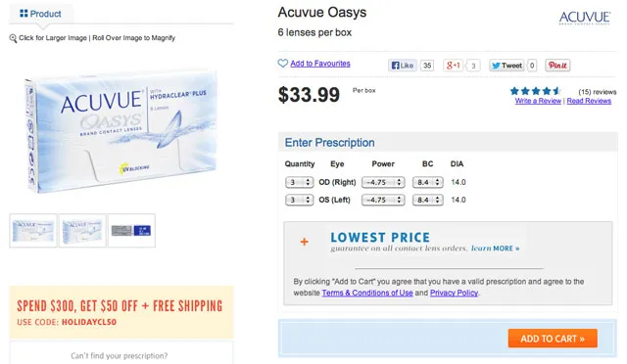The height and width of the screenshot is (364, 627).
Task: Click the star rating icons
Action: pyautogui.click(x=536, y=91)
